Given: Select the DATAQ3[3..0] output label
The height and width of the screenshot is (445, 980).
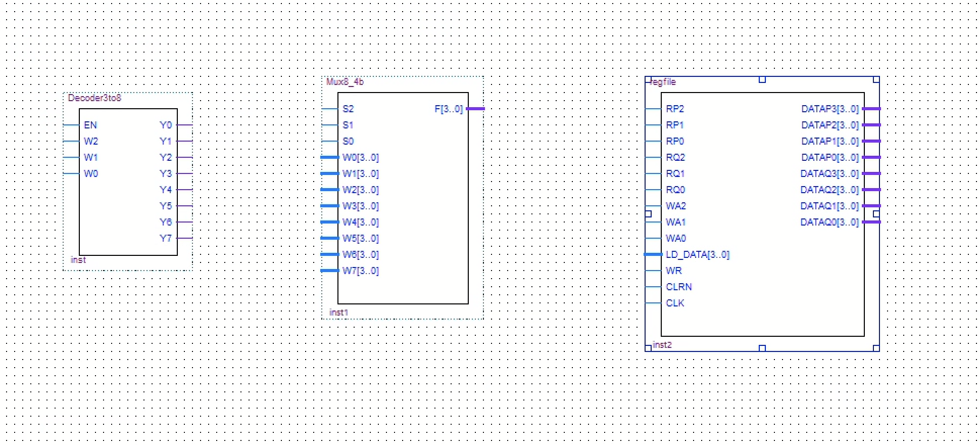Looking at the screenshot, I should pyautogui.click(x=829, y=173).
